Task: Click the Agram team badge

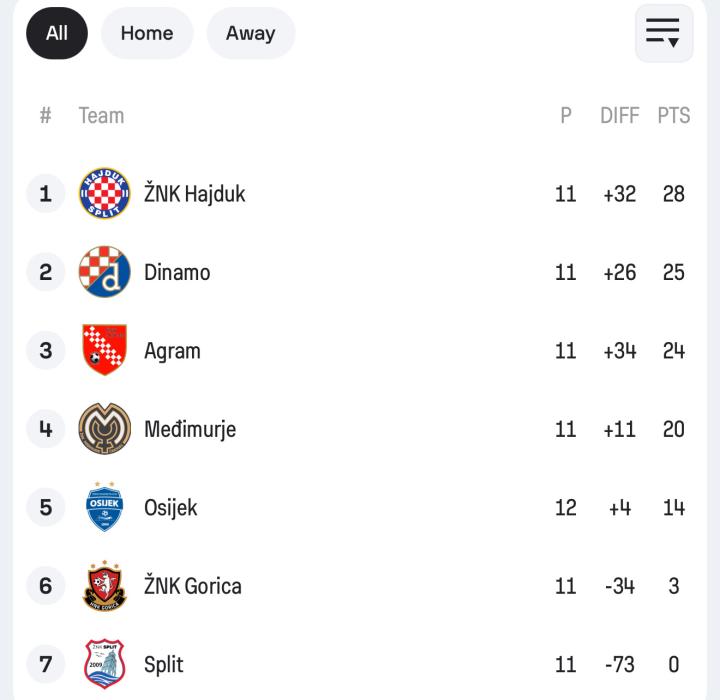Action: [x=105, y=350]
